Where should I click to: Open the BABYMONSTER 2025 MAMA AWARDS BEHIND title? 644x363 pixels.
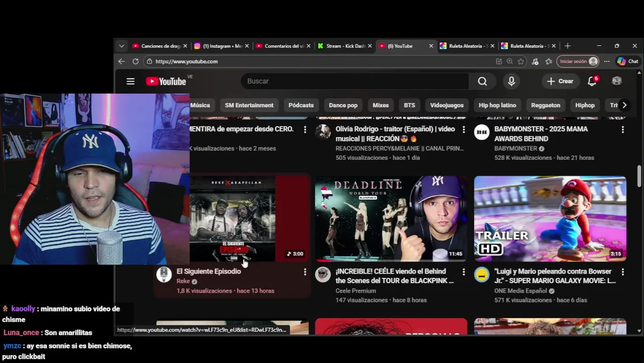pyautogui.click(x=541, y=134)
